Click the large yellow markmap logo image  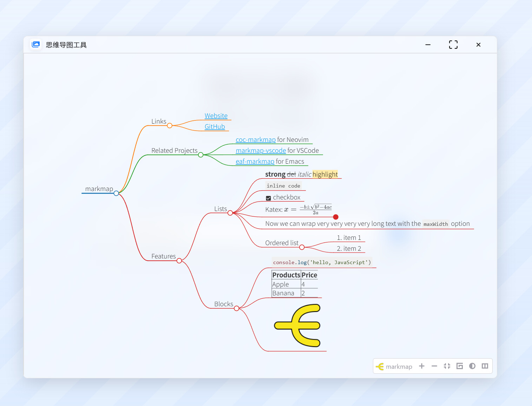297,326
